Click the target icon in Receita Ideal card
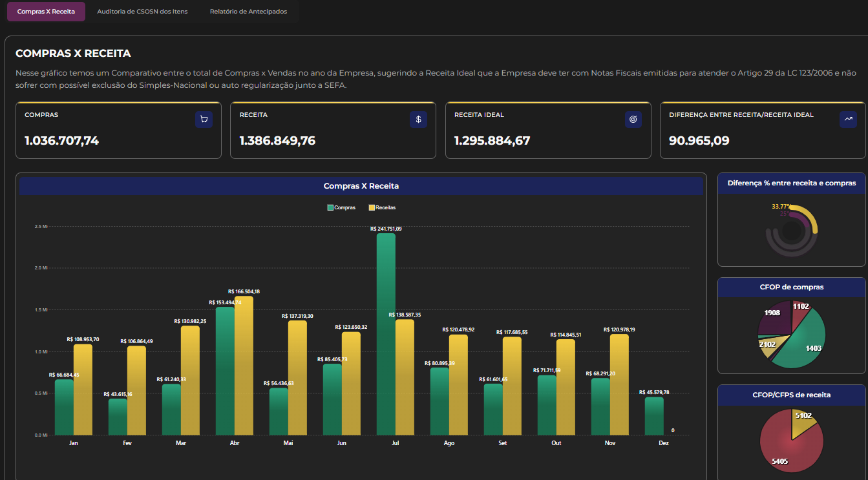This screenshot has width=868, height=480. pos(633,120)
